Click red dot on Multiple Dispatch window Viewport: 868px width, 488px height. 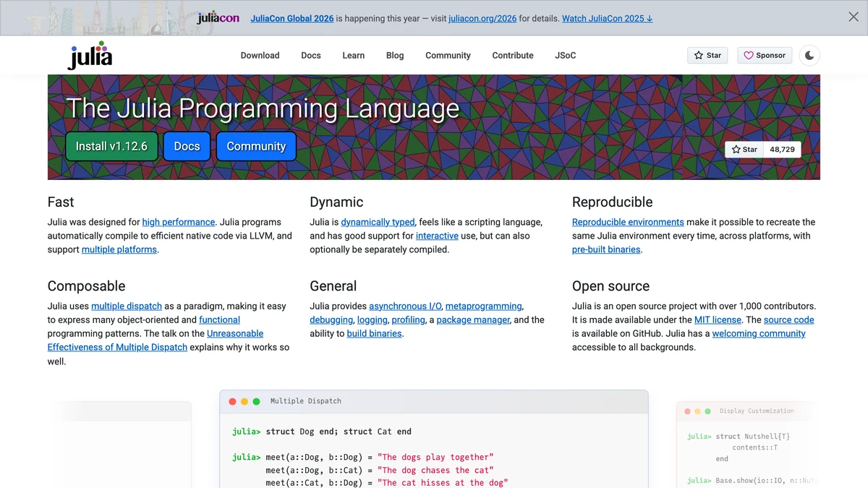click(x=233, y=401)
